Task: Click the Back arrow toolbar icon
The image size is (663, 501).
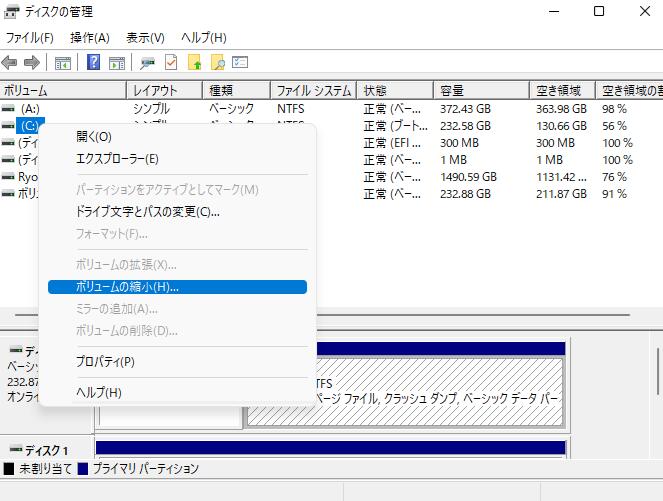Action: click(x=11, y=62)
